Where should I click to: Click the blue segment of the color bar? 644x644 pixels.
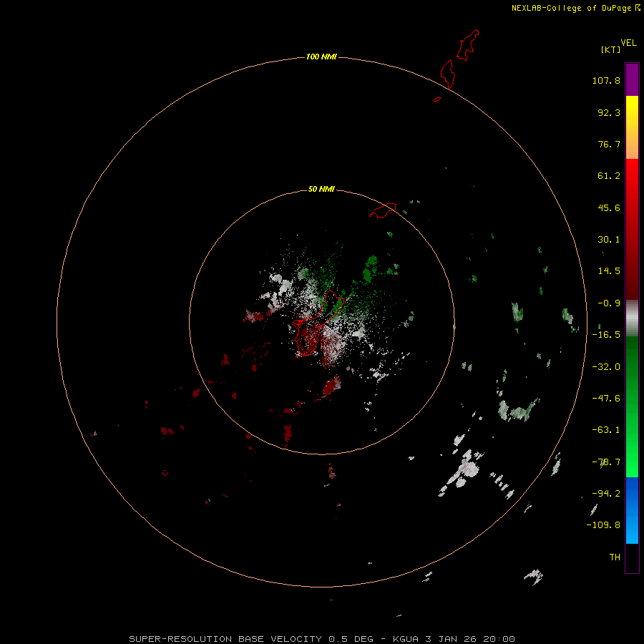[632, 510]
